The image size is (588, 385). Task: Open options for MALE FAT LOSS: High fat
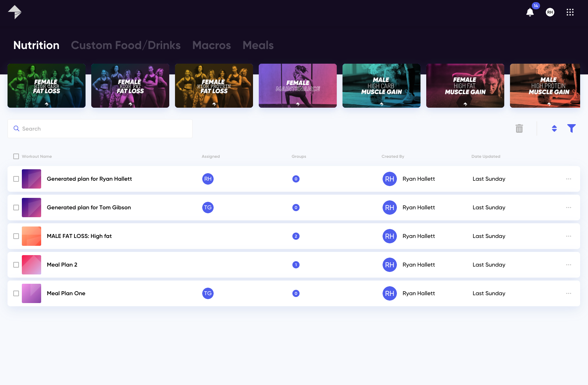tap(569, 236)
